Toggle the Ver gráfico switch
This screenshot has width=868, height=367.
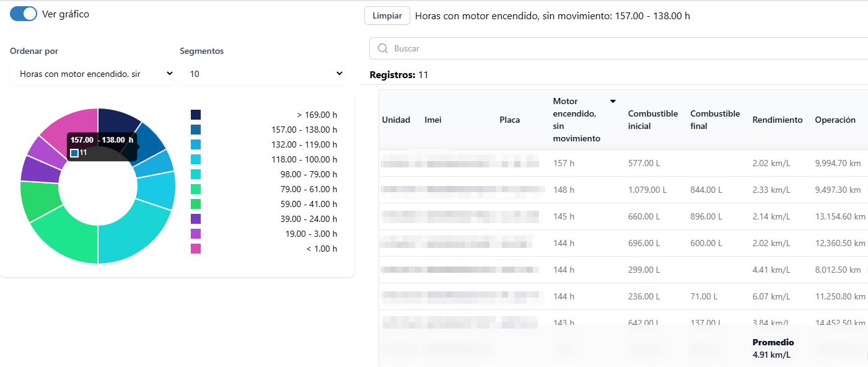pos(24,14)
